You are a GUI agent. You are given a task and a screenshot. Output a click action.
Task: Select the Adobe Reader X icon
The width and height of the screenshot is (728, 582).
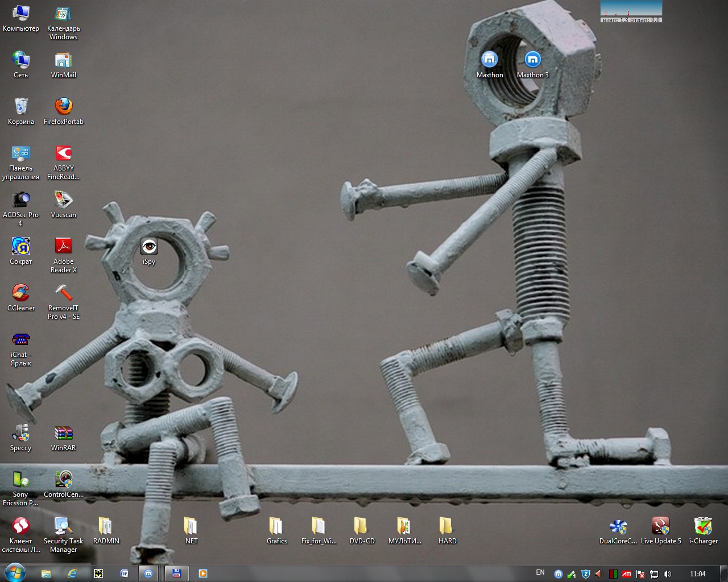coord(63,247)
